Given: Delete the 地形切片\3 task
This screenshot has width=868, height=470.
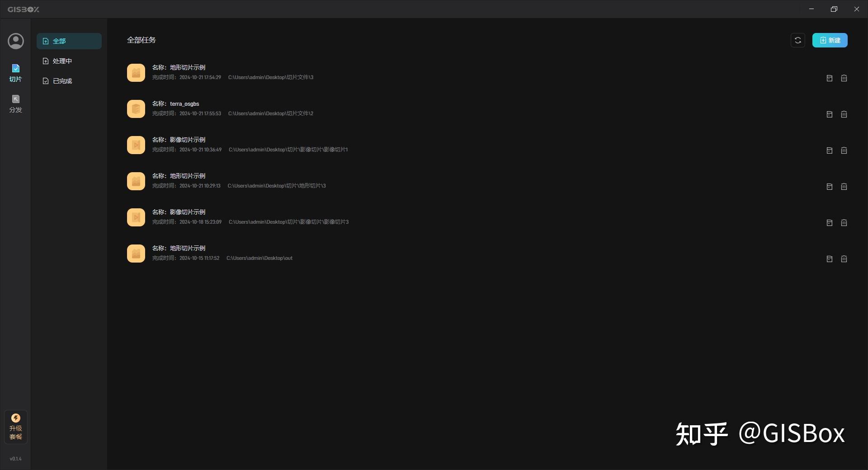Looking at the screenshot, I should pyautogui.click(x=844, y=187).
